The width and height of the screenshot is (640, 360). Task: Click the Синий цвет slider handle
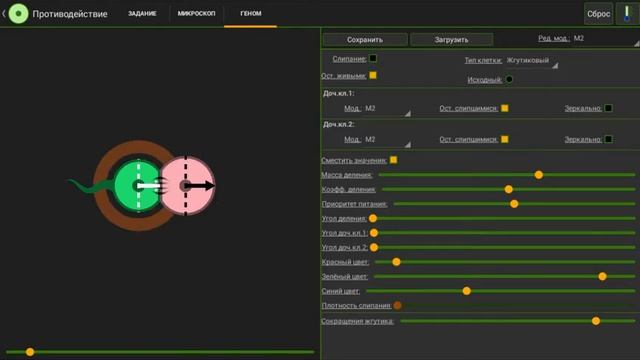coord(467,291)
